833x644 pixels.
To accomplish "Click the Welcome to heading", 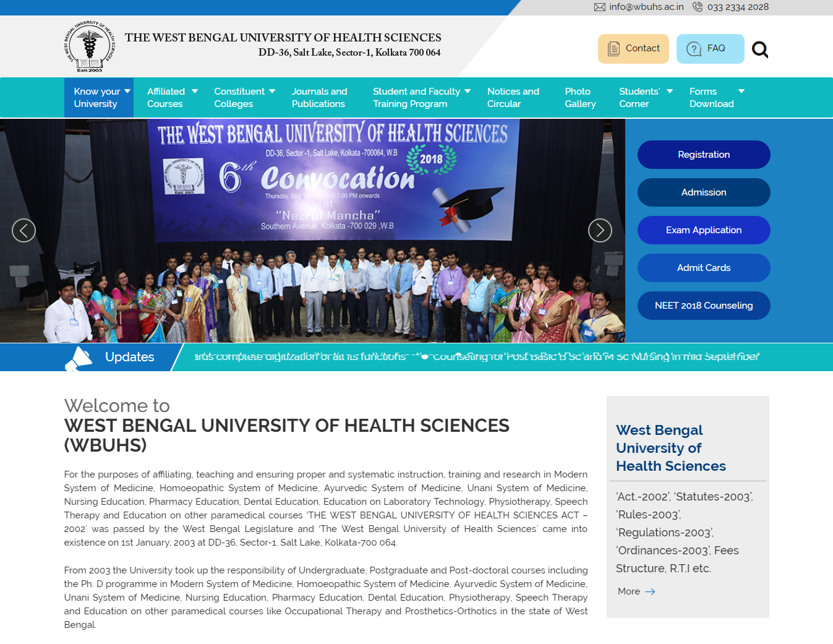I will [117, 406].
